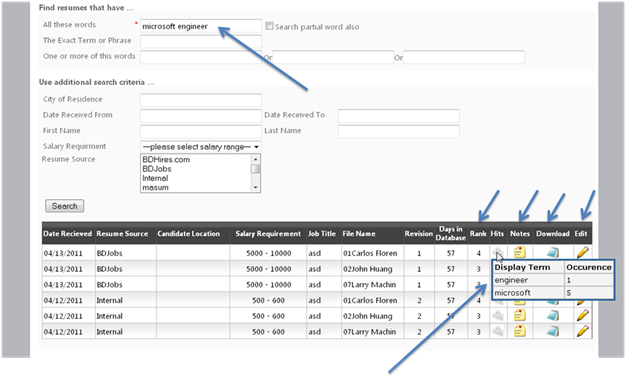Open notes for Internal 07Larry Machin resume
Screen dimensions: 626x380
pyautogui.click(x=519, y=331)
